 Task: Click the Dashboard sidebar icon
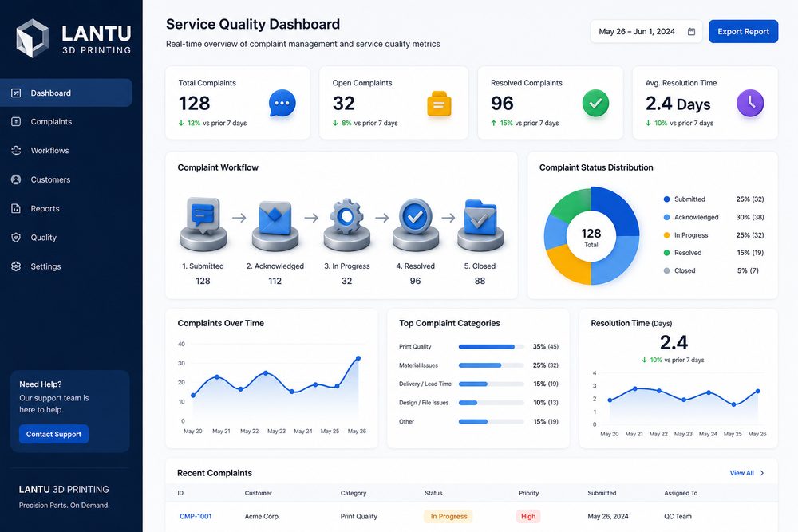pyautogui.click(x=16, y=93)
